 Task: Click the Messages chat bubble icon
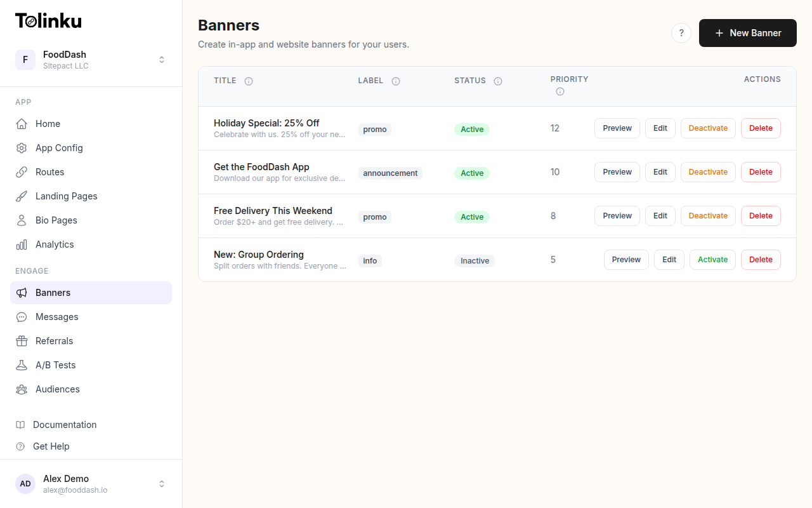[21, 316]
